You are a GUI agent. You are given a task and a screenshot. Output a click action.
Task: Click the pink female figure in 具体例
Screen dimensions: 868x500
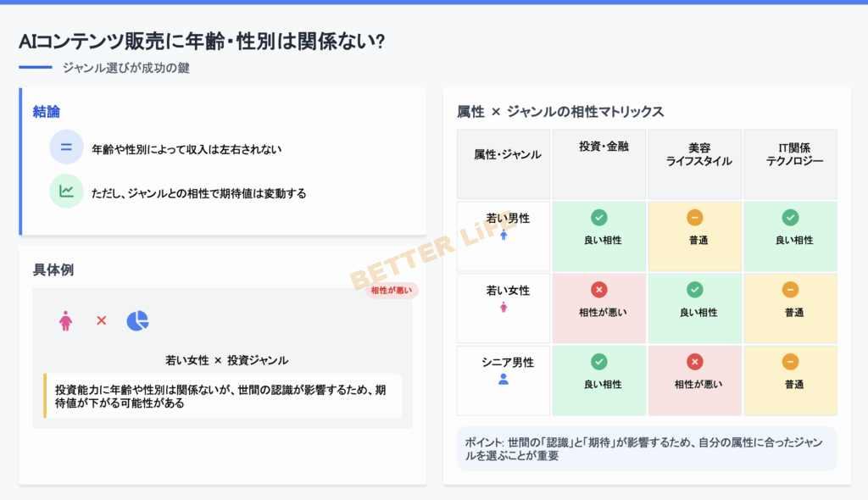click(x=65, y=321)
